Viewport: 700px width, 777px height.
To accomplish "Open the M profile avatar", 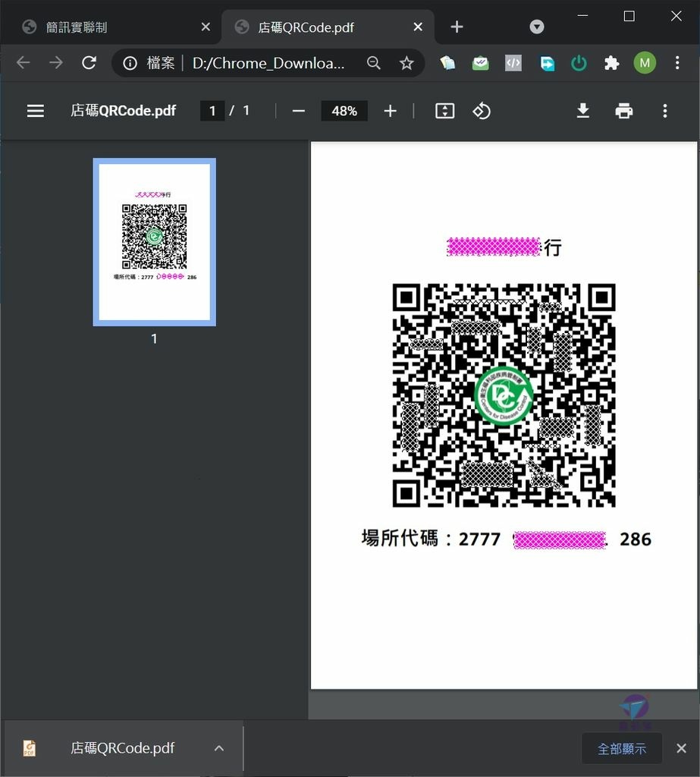I will tap(645, 63).
